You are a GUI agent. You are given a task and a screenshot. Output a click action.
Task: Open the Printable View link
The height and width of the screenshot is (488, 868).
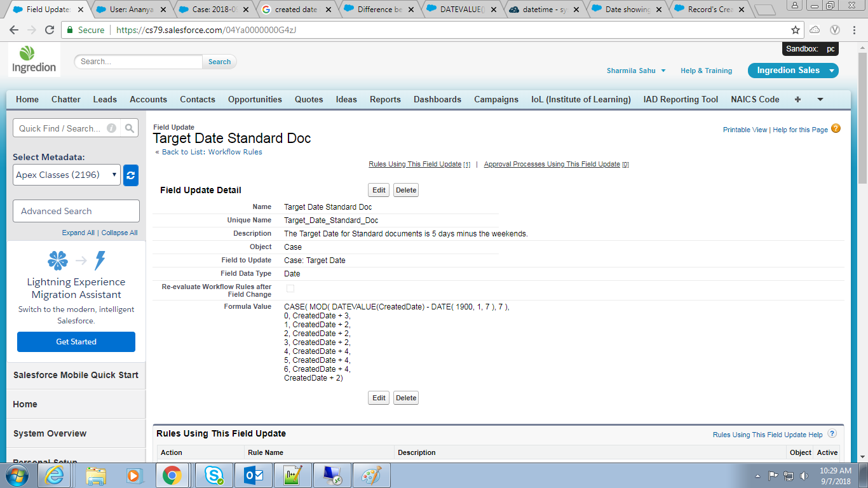[745, 130]
